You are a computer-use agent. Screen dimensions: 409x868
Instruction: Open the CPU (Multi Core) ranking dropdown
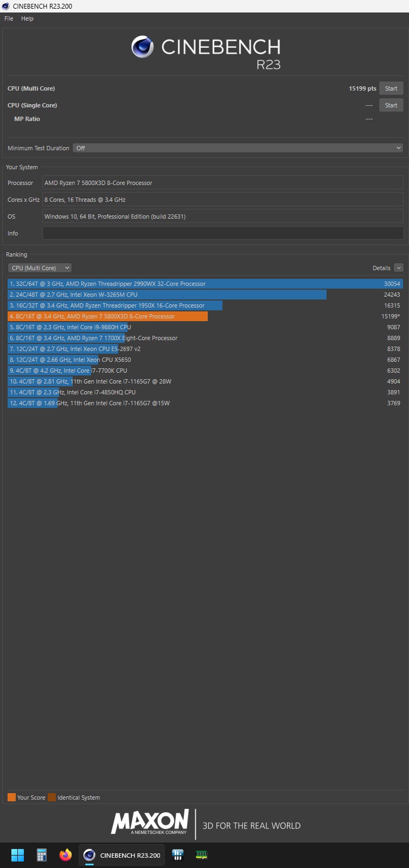click(x=40, y=268)
